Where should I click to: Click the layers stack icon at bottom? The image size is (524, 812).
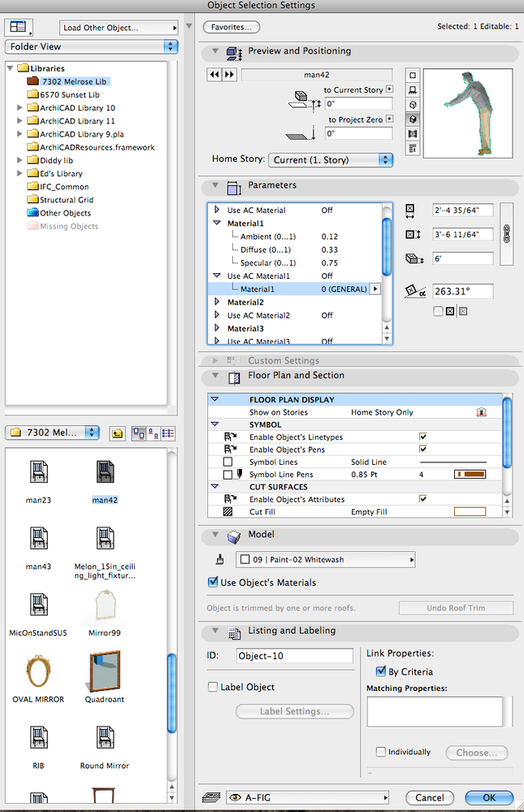click(210, 797)
